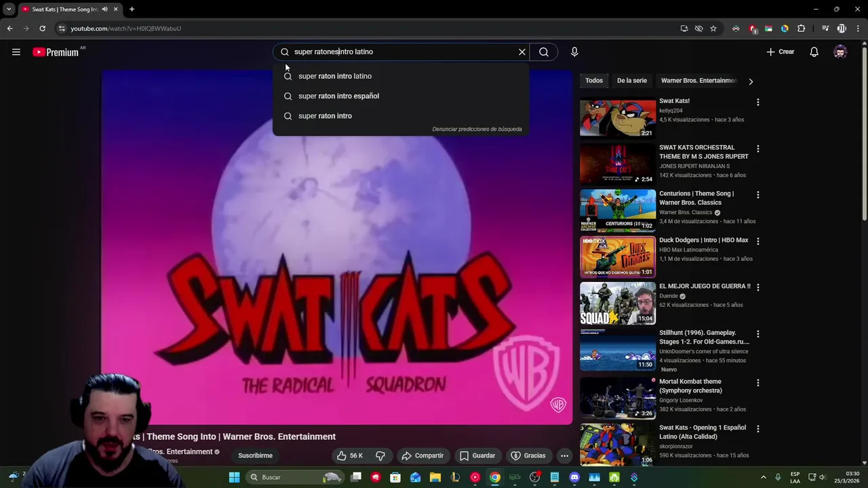Show hidden system tray icons

pyautogui.click(x=764, y=477)
